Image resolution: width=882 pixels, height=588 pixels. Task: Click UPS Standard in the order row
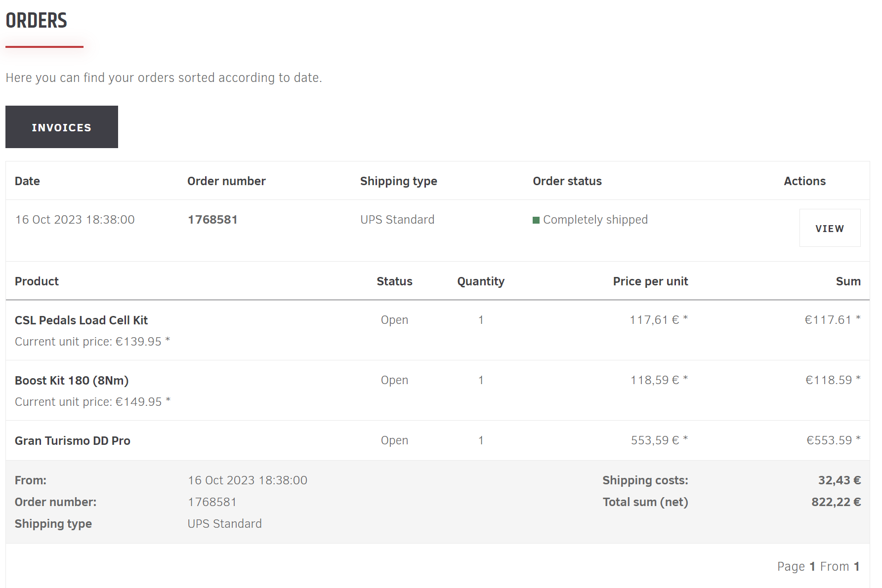pyautogui.click(x=397, y=220)
